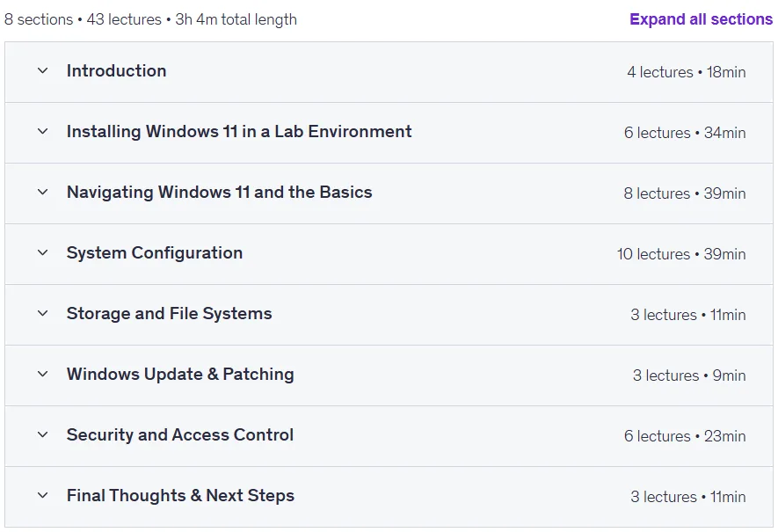778x532 pixels.
Task: Expand the Introduction section chevron
Action: point(43,71)
